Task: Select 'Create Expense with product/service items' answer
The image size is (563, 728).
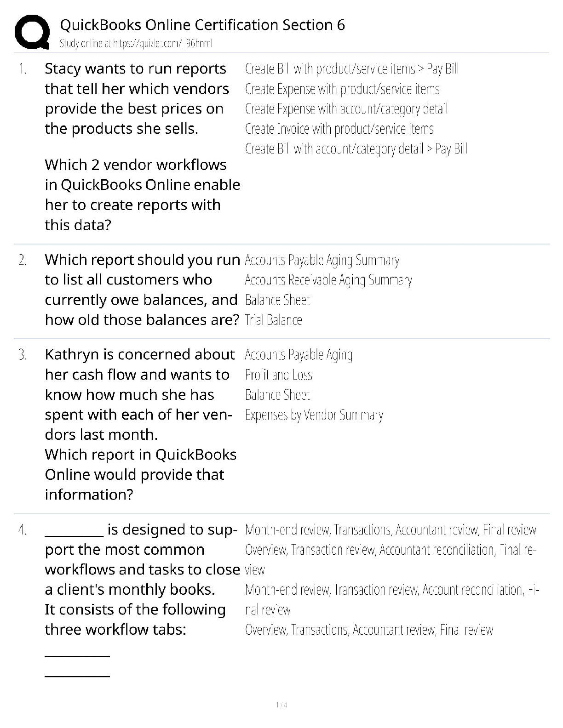Action: pos(342,89)
